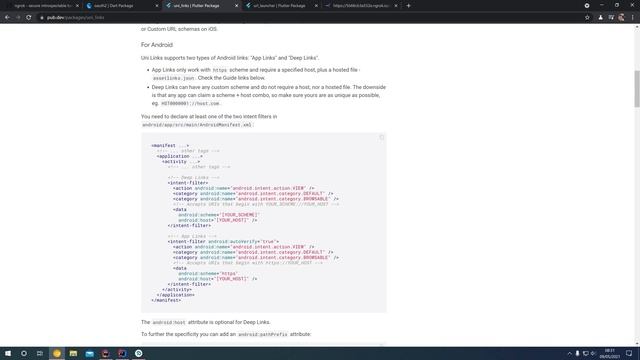
Task: Open the Windows notification center
Action: 629,353
